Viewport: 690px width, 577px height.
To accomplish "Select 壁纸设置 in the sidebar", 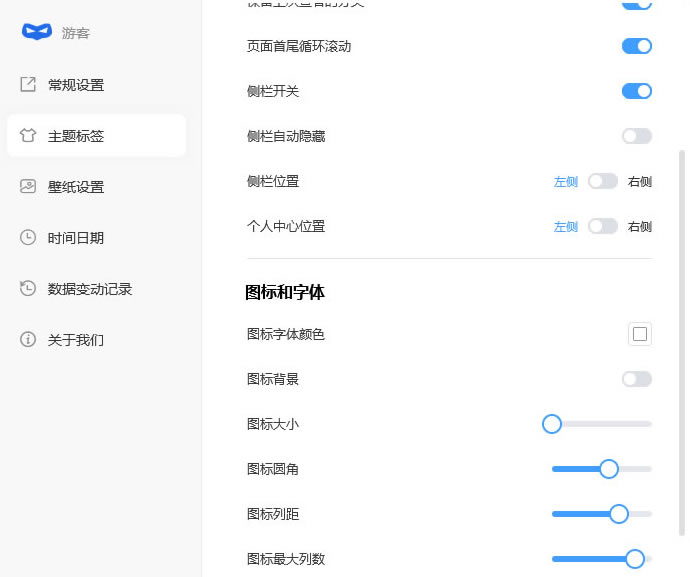I will click(x=76, y=187).
